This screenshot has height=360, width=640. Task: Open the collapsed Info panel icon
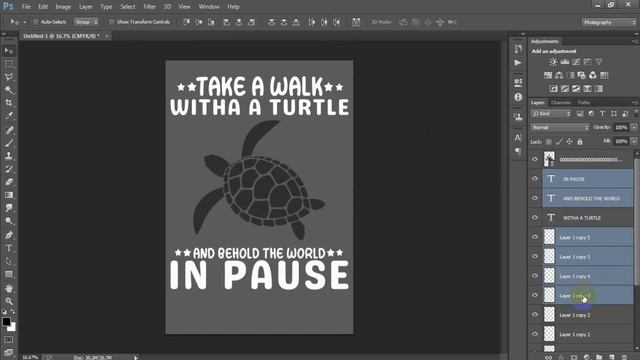pos(518,97)
